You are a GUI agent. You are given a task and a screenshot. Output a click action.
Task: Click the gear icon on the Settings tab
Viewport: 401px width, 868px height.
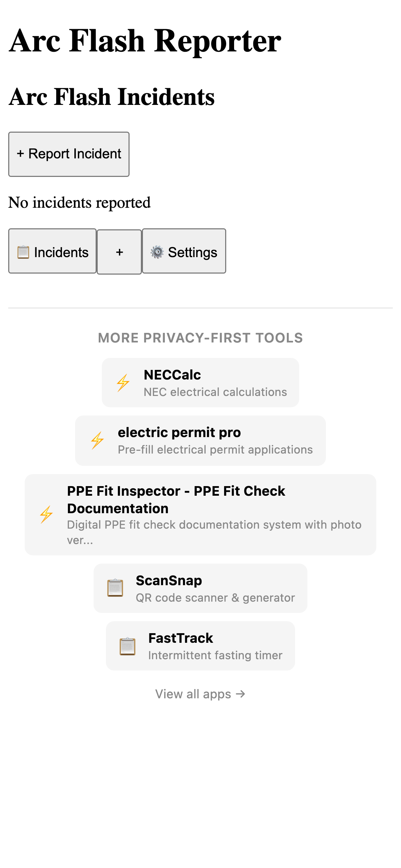(x=157, y=251)
